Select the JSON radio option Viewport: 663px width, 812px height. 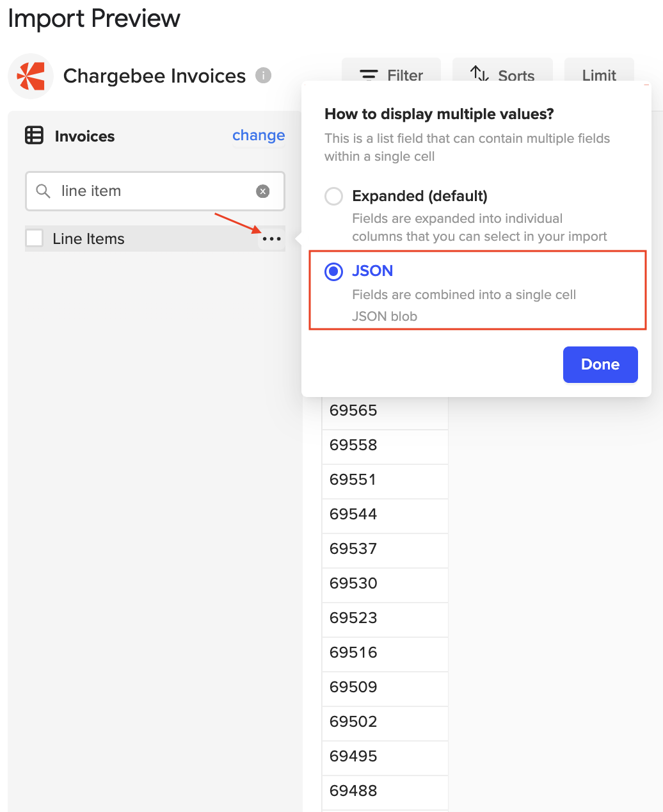click(x=333, y=272)
